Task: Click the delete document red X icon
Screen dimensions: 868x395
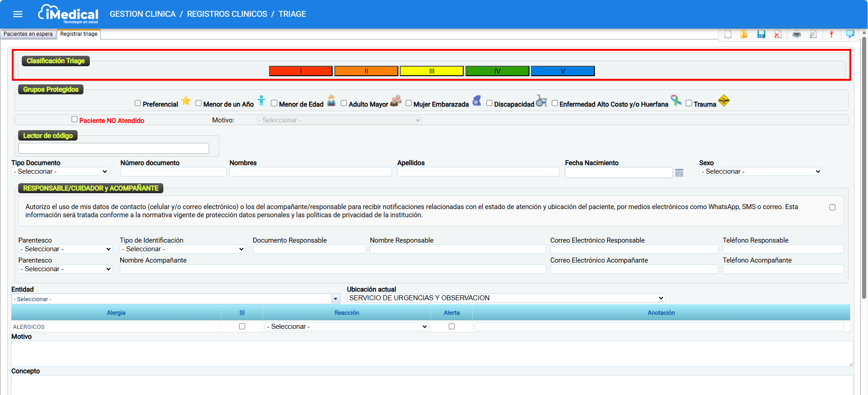Action: point(778,34)
